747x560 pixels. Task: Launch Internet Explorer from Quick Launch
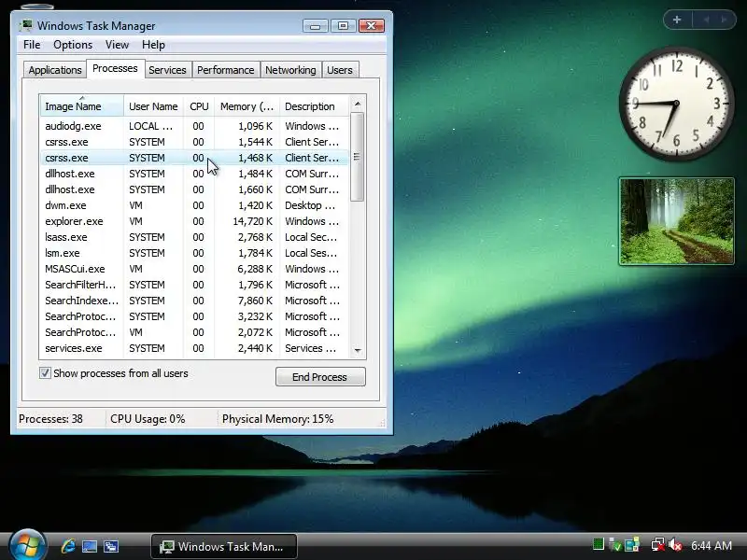click(68, 546)
